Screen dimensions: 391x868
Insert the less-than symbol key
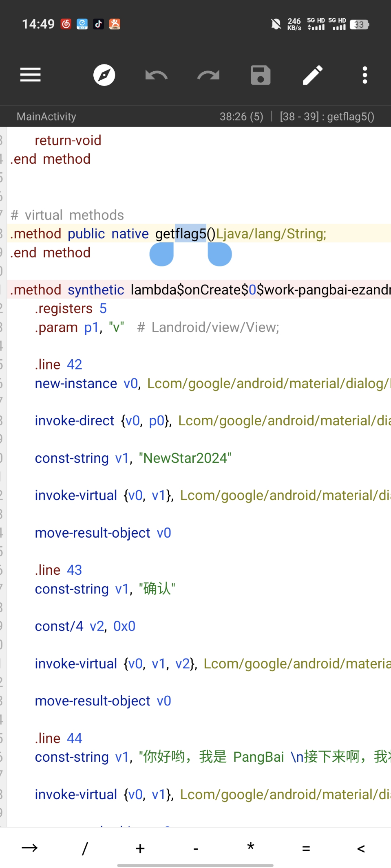[361, 848]
